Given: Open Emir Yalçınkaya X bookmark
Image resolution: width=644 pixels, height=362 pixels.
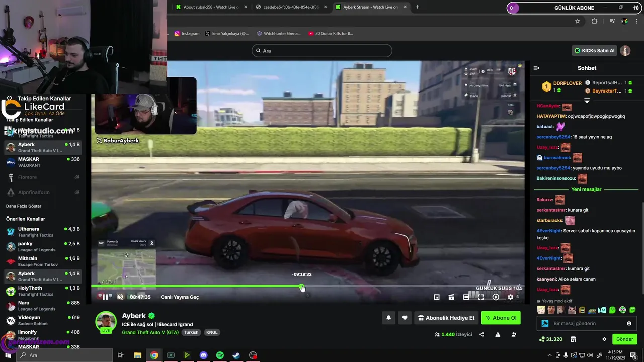Looking at the screenshot, I should 227,34.
